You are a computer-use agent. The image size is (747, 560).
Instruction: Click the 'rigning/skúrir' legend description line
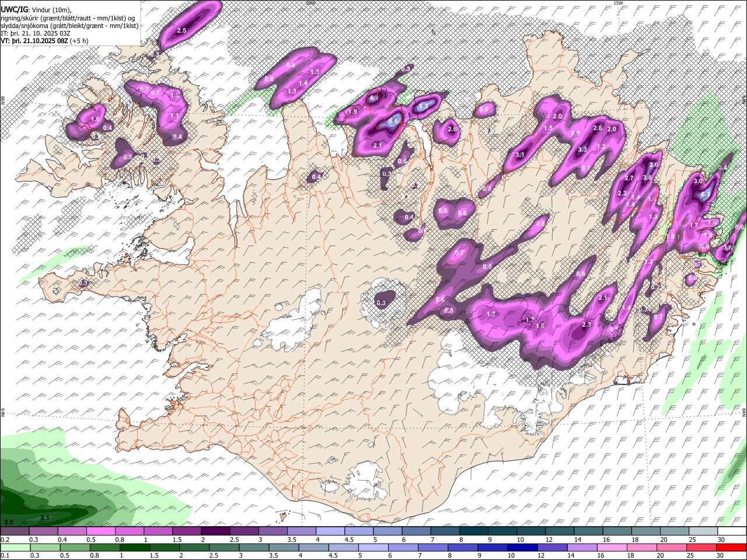coord(69,17)
